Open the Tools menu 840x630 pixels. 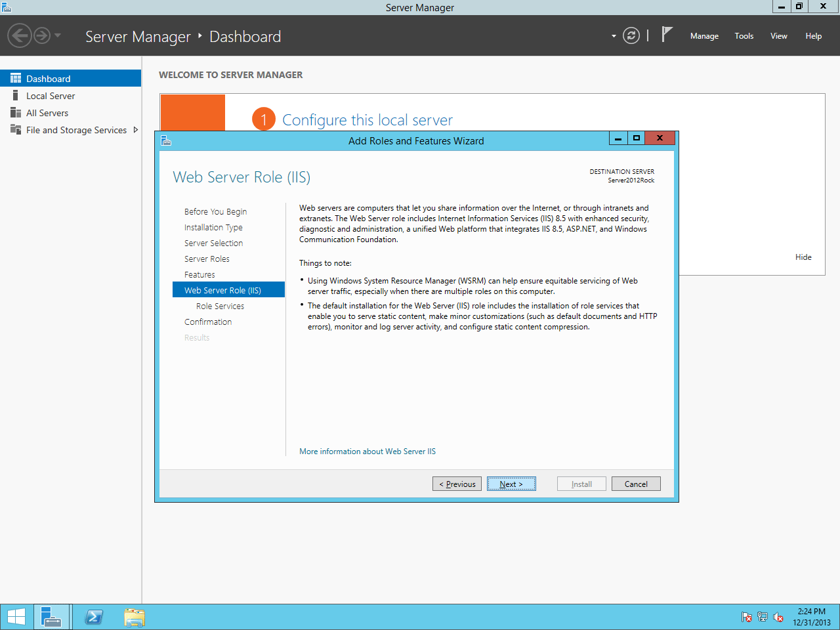point(744,36)
